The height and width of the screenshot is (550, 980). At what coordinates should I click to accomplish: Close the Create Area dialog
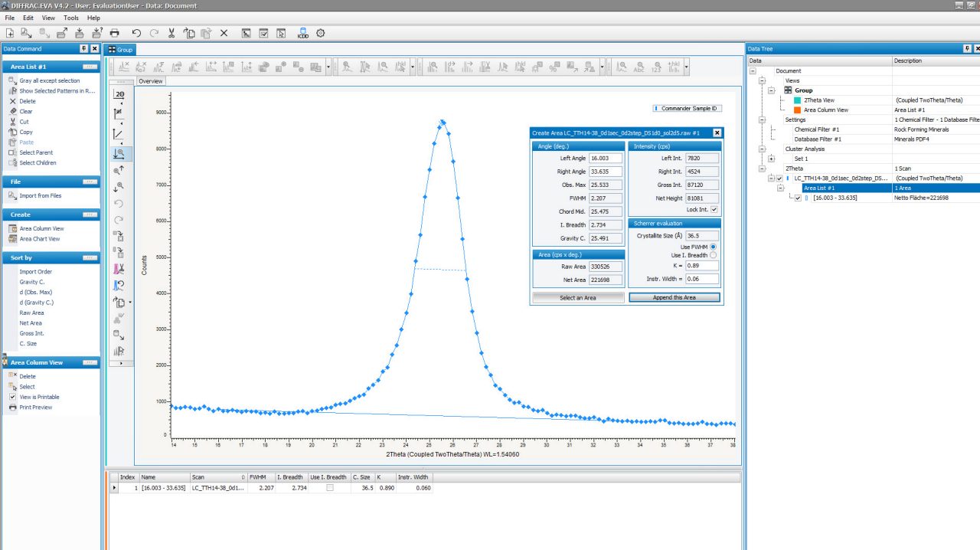pyautogui.click(x=717, y=133)
